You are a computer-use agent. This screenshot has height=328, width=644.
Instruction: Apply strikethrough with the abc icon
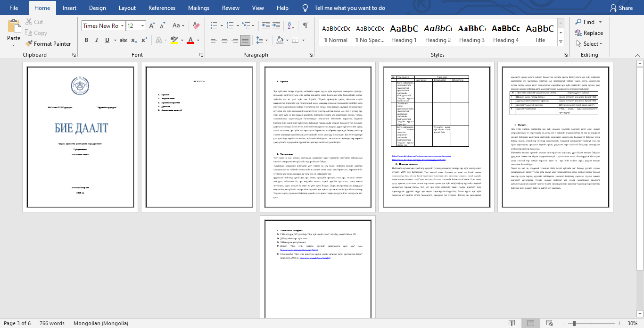tap(124, 40)
